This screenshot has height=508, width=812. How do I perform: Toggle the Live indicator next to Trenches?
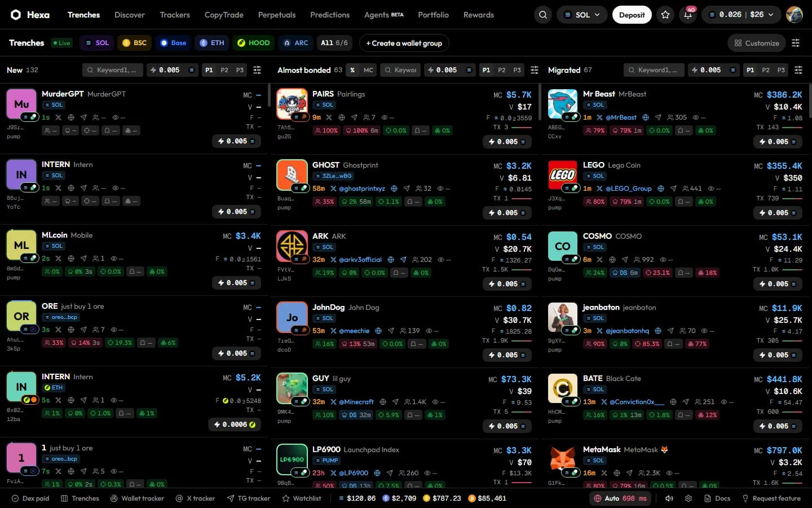point(61,43)
